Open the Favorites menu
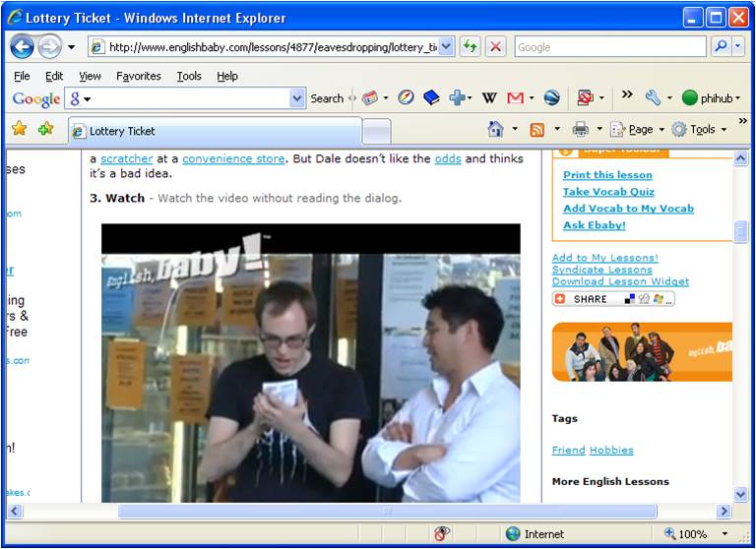756x549 pixels. click(x=139, y=76)
